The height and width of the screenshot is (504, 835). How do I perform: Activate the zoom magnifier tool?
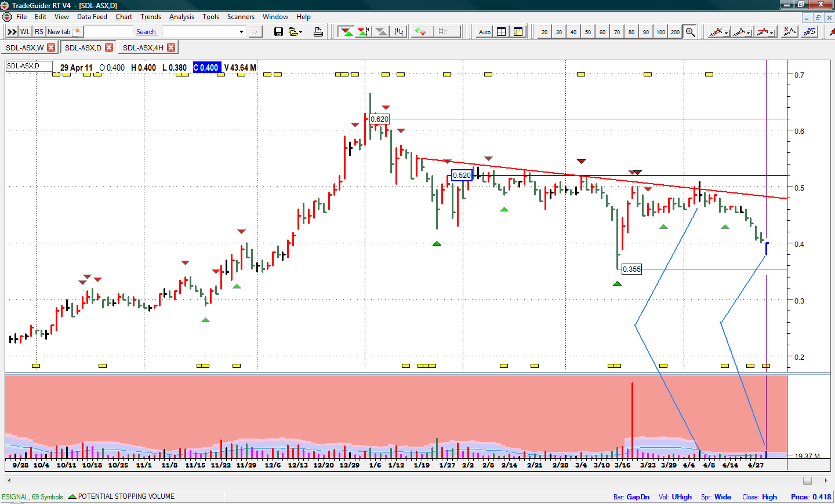point(690,32)
